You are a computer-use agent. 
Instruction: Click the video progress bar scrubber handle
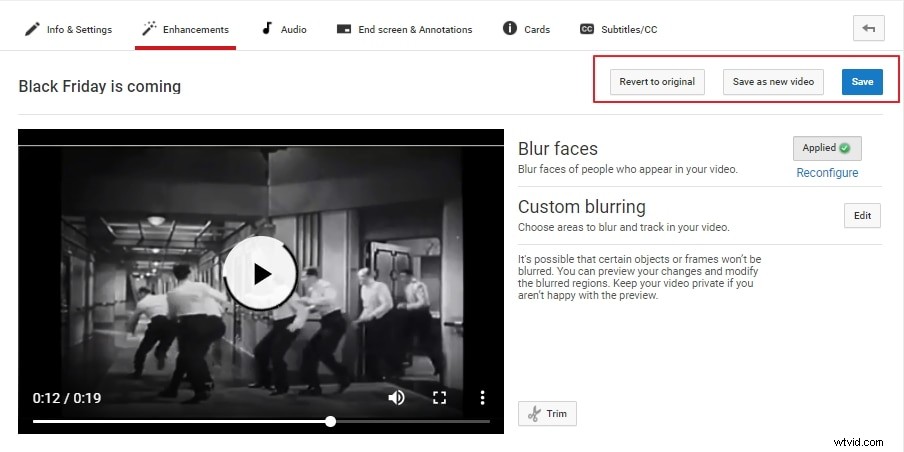(x=330, y=421)
